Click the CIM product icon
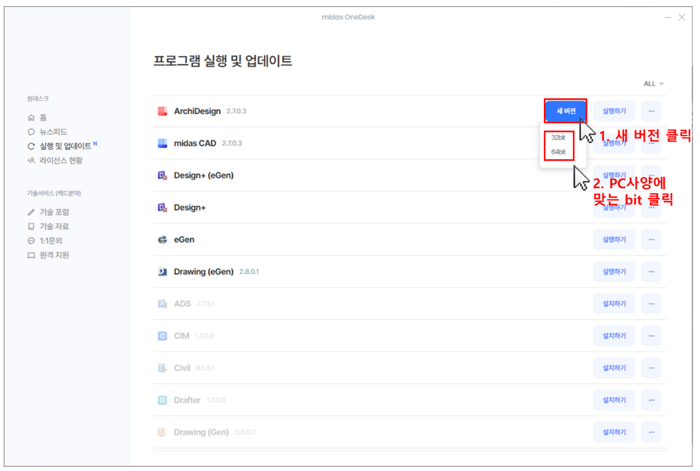700x471 pixels. (162, 336)
